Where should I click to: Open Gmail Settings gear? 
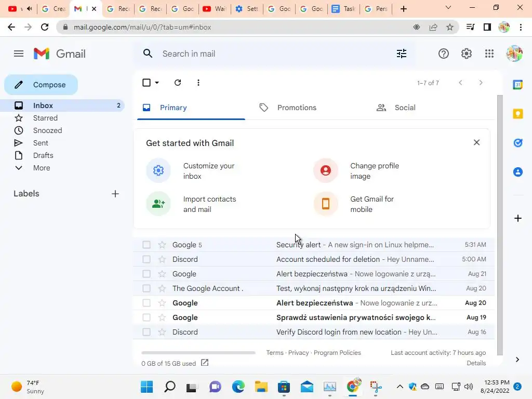[x=467, y=54]
